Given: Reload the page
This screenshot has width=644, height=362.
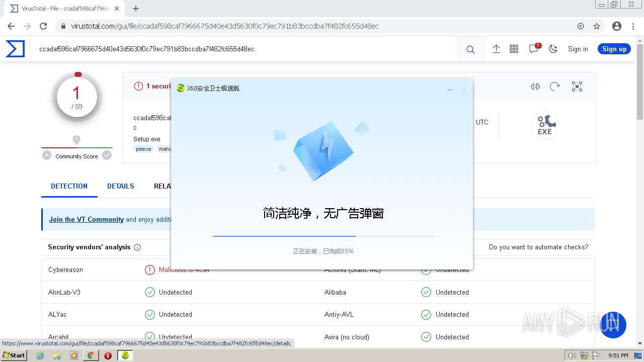Looking at the screenshot, I should 43,26.
